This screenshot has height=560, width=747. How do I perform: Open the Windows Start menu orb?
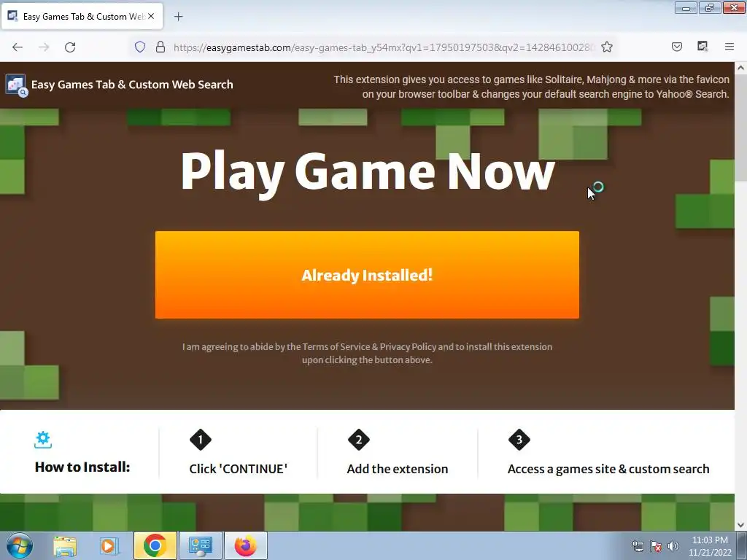click(x=20, y=545)
